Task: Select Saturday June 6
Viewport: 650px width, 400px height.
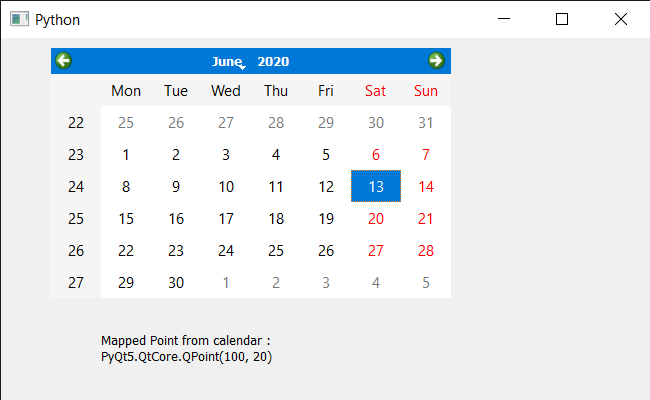Action: 376,154
